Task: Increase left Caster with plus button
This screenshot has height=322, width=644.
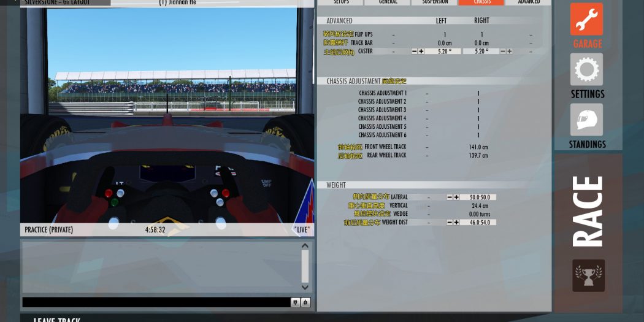Action: click(421, 52)
